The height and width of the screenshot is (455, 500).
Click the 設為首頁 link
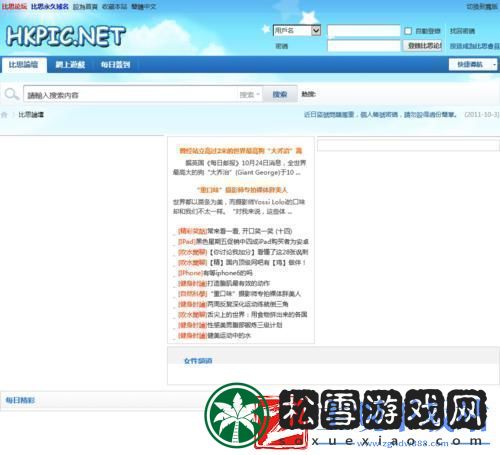[85, 7]
